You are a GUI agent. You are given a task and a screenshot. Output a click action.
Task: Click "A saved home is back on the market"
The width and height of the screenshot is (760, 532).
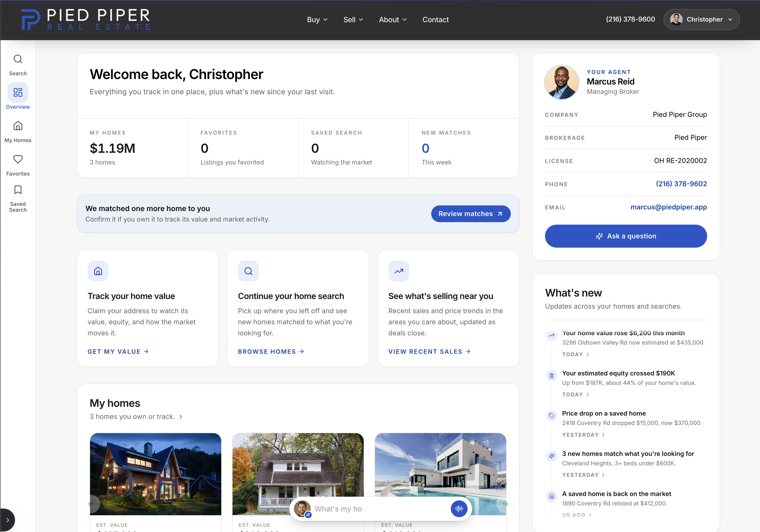click(616, 494)
